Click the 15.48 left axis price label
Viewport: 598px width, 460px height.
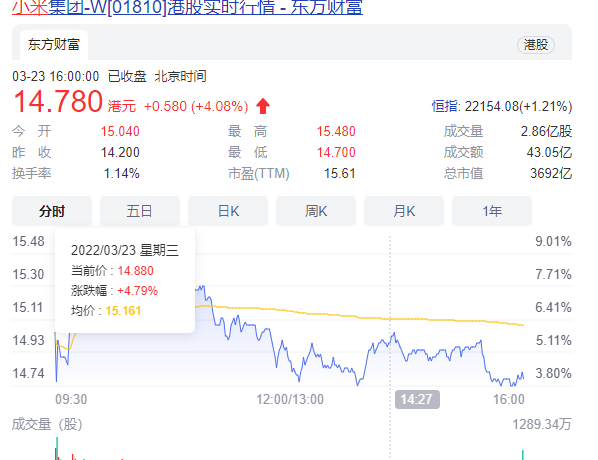[29, 241]
